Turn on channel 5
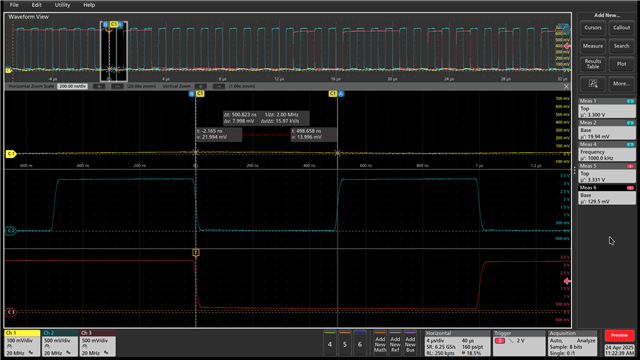This screenshot has width=640, height=360. [x=345, y=344]
